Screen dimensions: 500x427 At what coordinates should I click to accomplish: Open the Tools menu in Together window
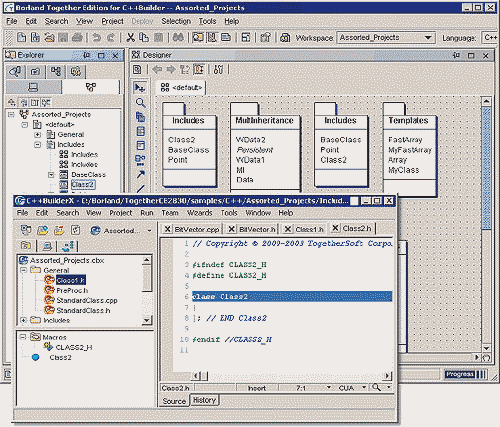tap(207, 21)
